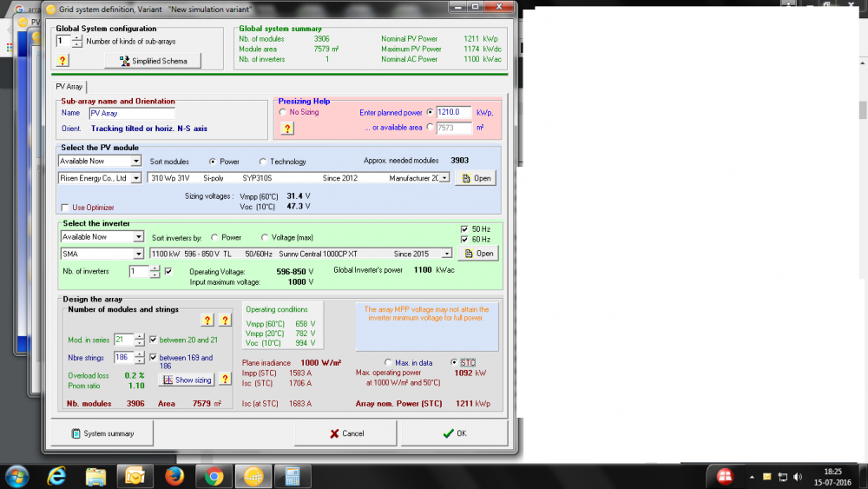868x489 pixels.
Task: Expand the Risen Energy manufacturer dropdown
Action: [x=136, y=178]
